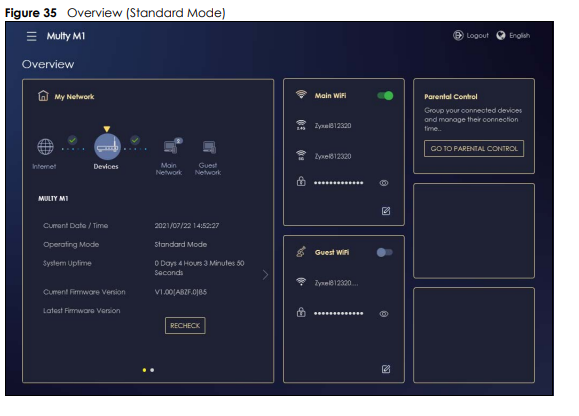Turn on the Guest WiFi switch

click(384, 252)
